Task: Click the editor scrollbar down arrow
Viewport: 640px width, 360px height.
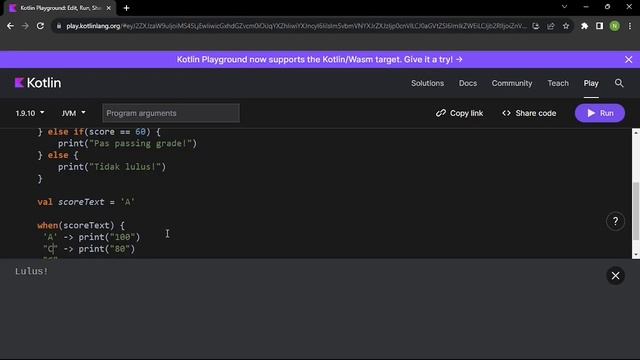Action: [x=636, y=254]
